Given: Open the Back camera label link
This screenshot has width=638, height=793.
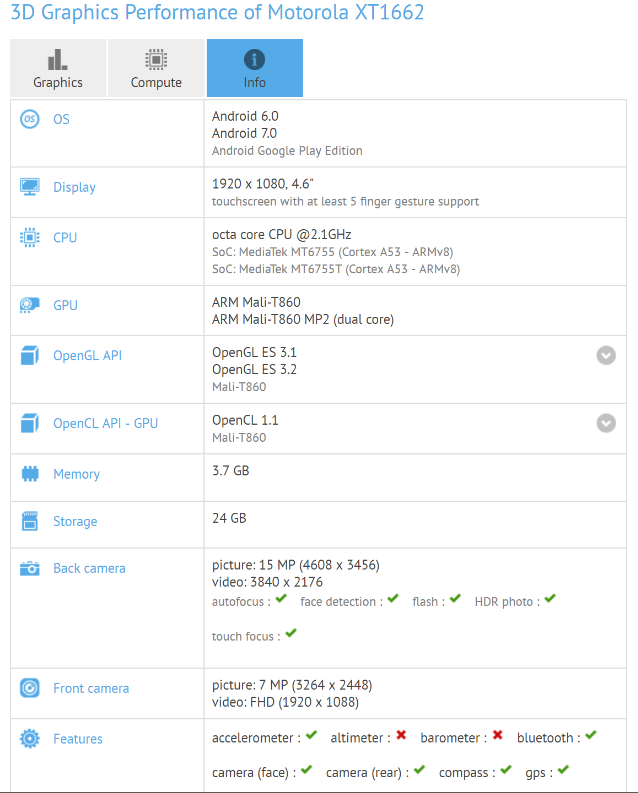Looking at the screenshot, I should [x=89, y=568].
